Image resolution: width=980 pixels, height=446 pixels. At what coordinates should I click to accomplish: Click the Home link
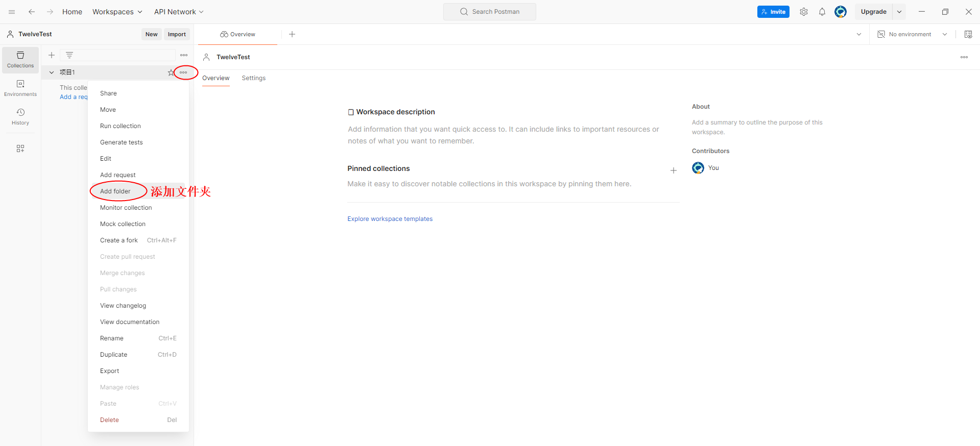point(72,12)
